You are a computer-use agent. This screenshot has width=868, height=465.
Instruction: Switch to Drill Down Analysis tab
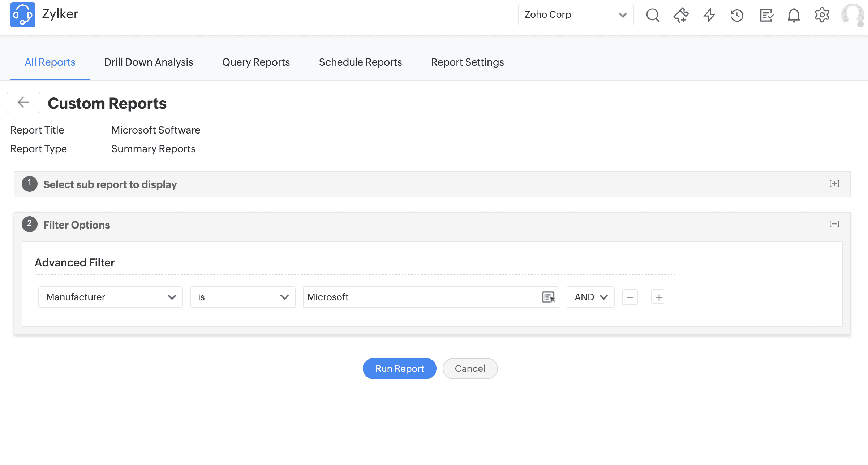click(x=149, y=62)
